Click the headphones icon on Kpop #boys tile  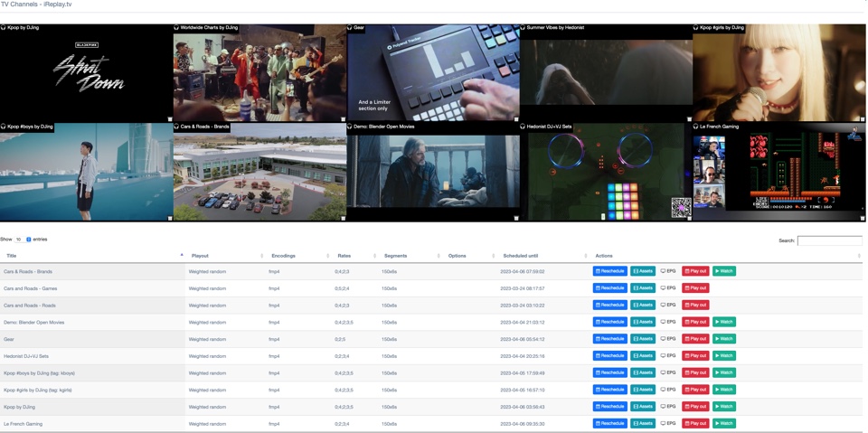coord(4,127)
